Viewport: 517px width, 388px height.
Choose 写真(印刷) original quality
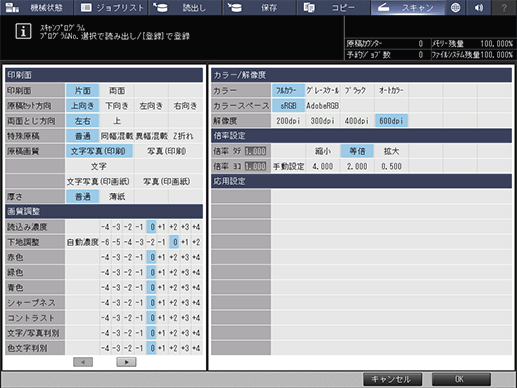168,151
